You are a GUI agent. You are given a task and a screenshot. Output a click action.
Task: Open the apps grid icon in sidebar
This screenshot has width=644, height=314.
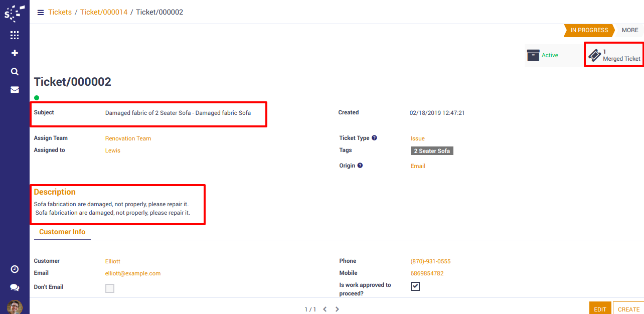15,35
